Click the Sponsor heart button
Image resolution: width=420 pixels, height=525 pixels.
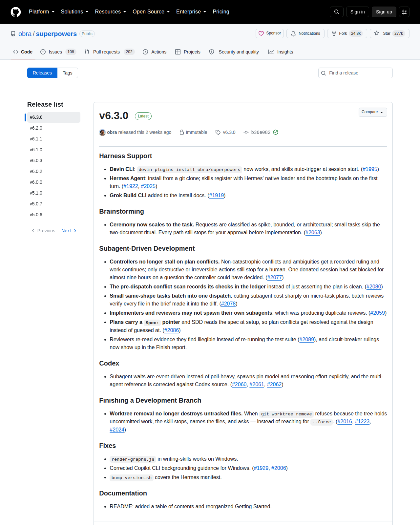tap(270, 33)
